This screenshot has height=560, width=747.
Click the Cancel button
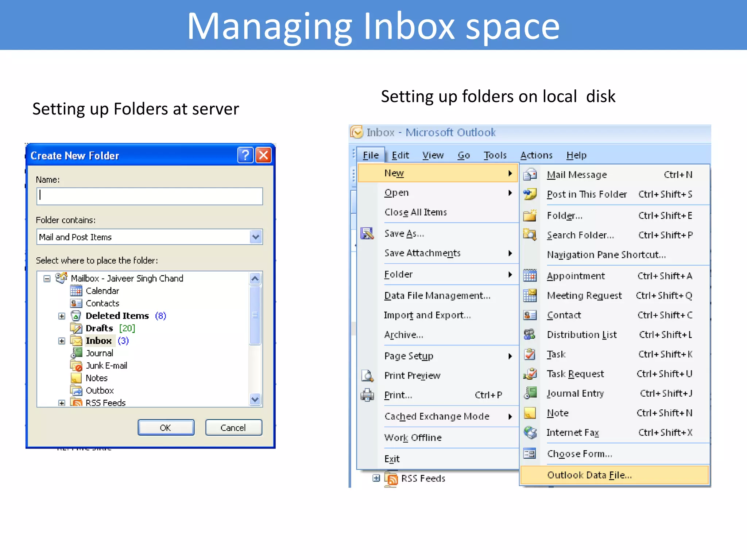[233, 427]
